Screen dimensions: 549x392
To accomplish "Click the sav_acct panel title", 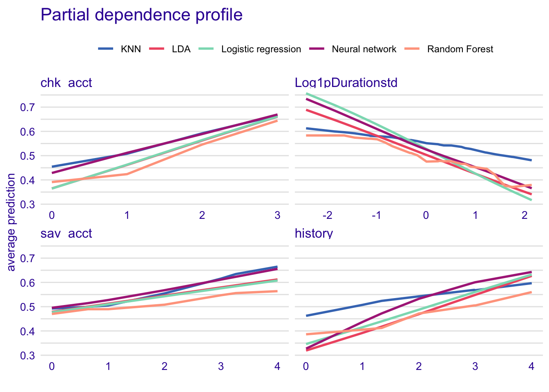I will coord(66,234).
